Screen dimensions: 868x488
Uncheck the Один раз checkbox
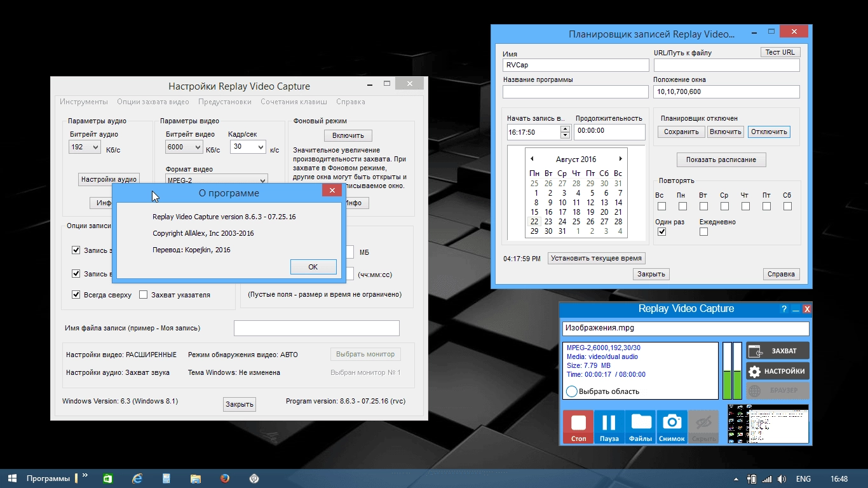tap(661, 232)
